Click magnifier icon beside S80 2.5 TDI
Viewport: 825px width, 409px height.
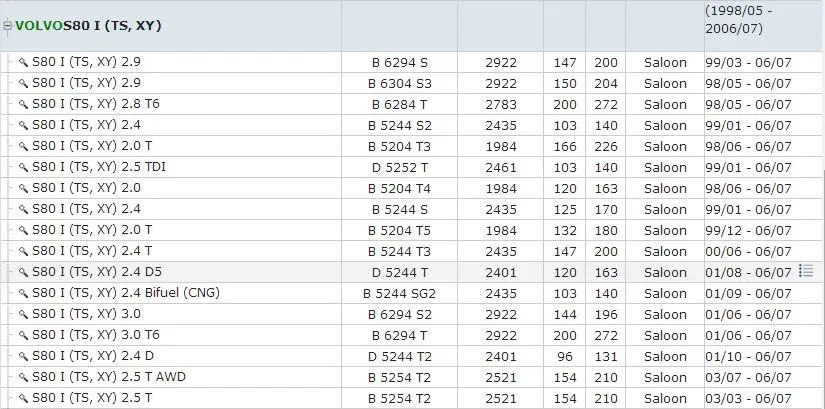pyautogui.click(x=23, y=168)
